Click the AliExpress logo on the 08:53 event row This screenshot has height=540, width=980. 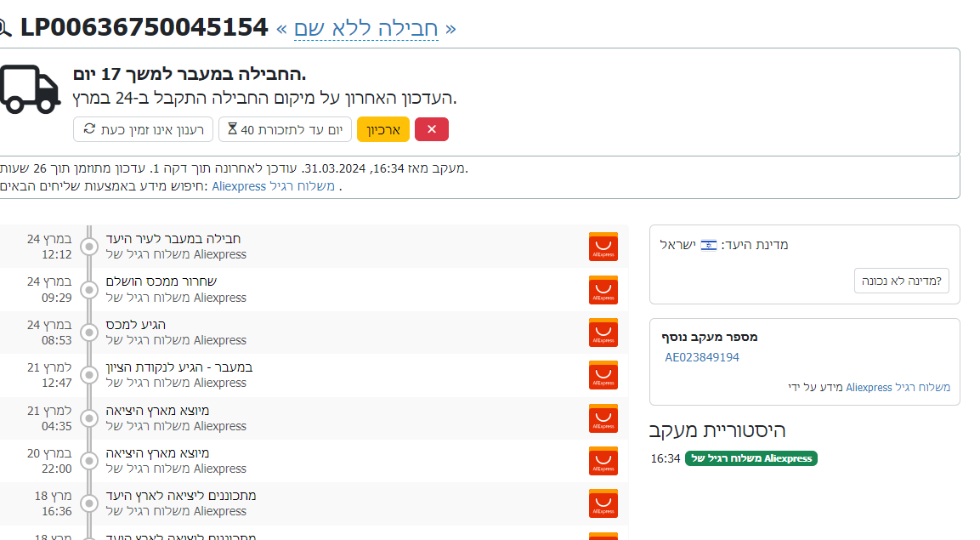603,333
